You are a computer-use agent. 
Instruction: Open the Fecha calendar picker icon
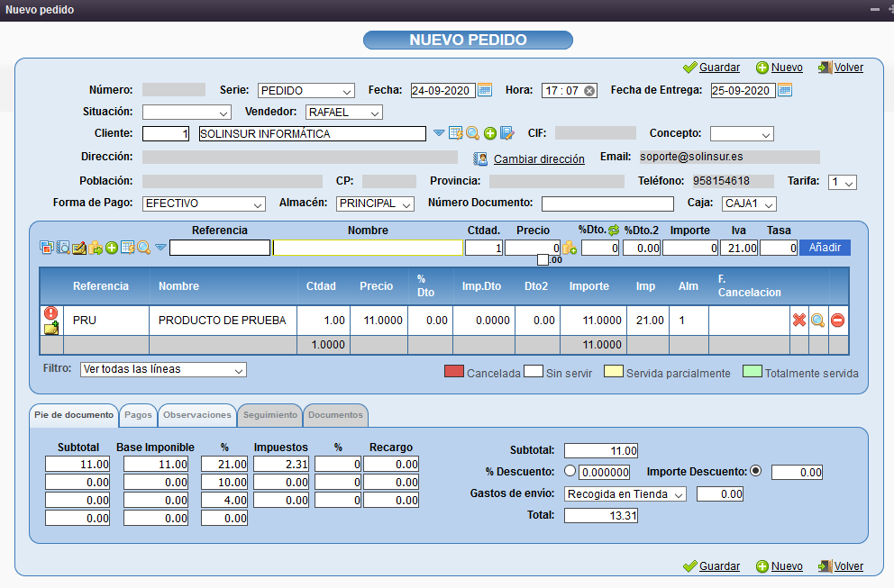tap(485, 90)
